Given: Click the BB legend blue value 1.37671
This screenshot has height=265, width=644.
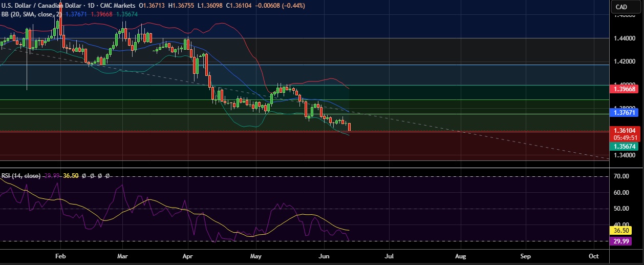Looking at the screenshot, I should 76,14.
